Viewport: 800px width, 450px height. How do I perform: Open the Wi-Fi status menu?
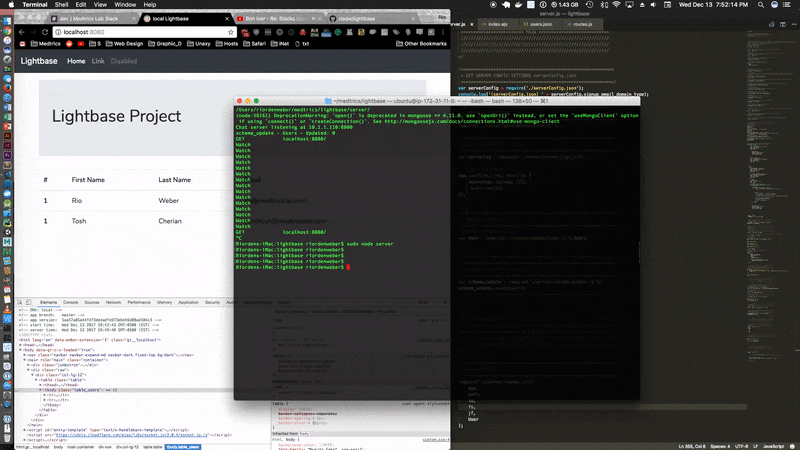pos(616,5)
